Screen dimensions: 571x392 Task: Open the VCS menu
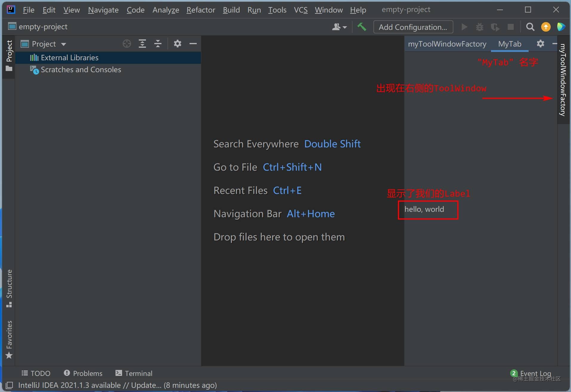(x=301, y=10)
